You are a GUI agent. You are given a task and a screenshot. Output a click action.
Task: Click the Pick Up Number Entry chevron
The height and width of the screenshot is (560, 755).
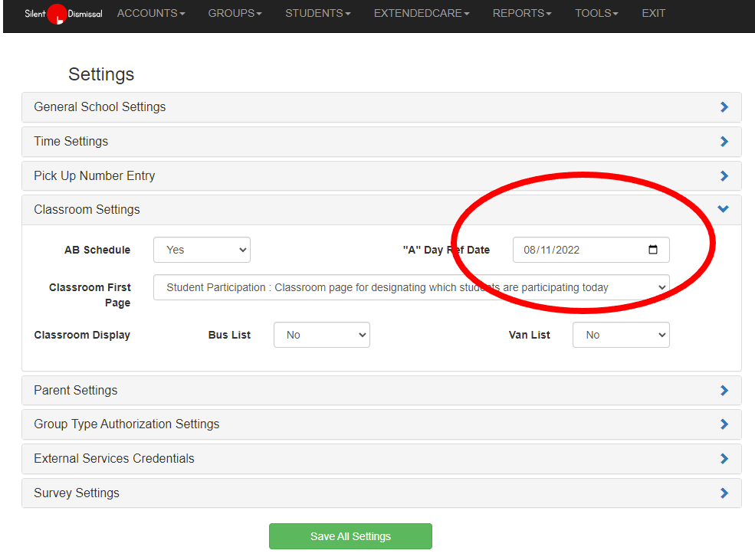tap(724, 176)
